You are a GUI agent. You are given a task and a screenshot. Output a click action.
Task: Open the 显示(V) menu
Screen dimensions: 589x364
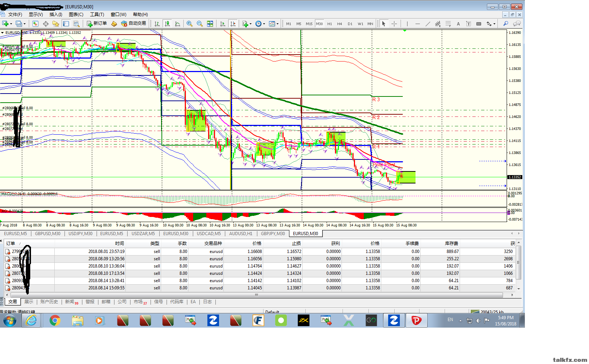click(x=36, y=15)
